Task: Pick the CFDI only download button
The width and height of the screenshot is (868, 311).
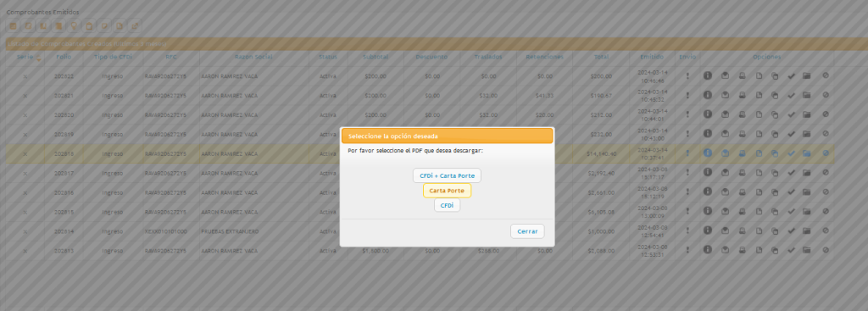Action: pos(447,205)
